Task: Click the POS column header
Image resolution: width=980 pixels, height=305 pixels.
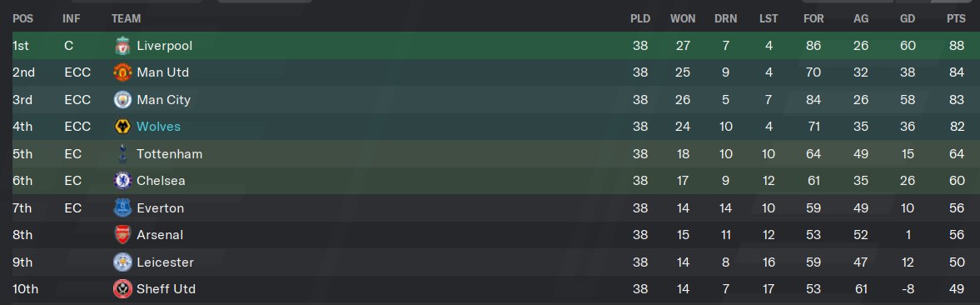Action: pyautogui.click(x=22, y=18)
